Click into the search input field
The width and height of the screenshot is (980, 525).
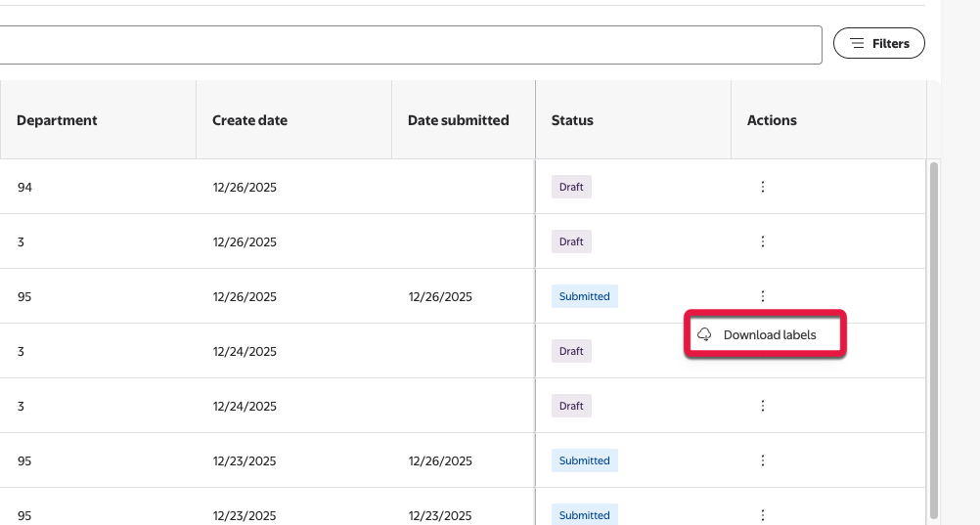[411, 44]
